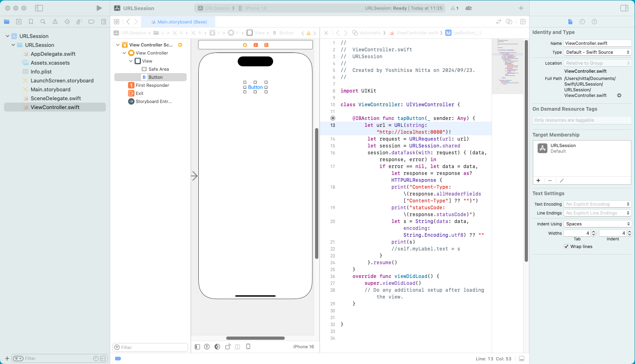This screenshot has width=635, height=364.
Task: Toggle the navigator sidebar icon
Action: click(x=39, y=8)
